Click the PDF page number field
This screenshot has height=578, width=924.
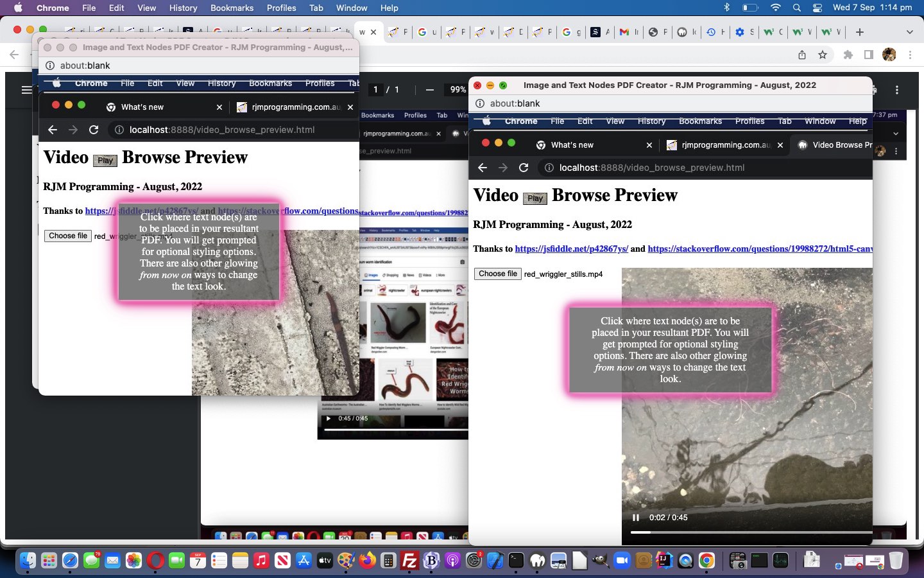click(376, 90)
